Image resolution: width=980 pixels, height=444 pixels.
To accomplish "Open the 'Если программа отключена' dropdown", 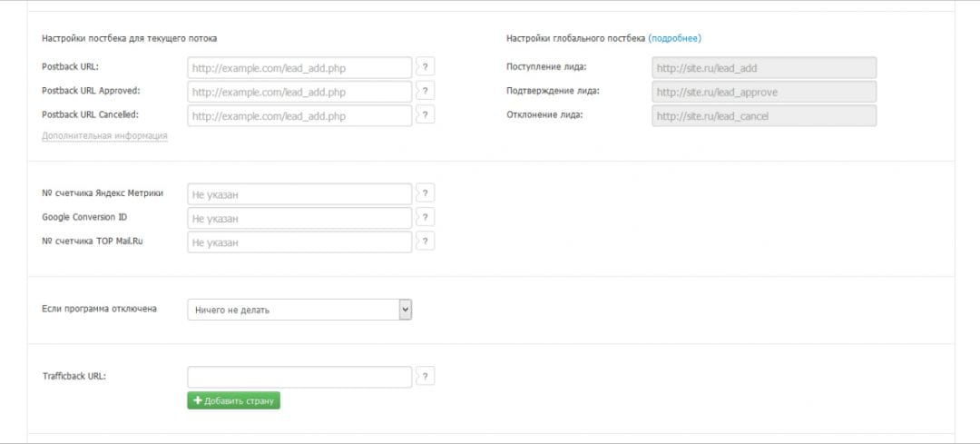I will pos(299,310).
